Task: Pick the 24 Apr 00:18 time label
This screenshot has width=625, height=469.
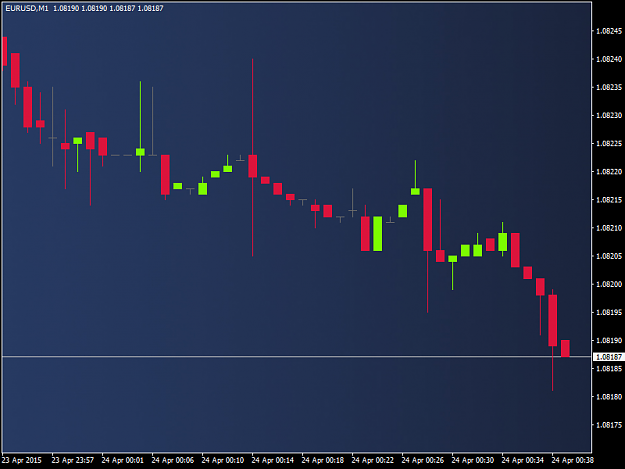Action: coord(322,460)
